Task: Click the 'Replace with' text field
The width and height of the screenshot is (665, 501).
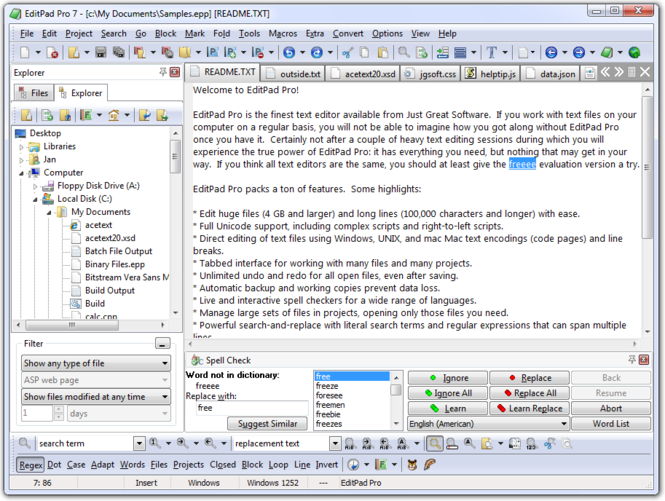Action: point(251,408)
